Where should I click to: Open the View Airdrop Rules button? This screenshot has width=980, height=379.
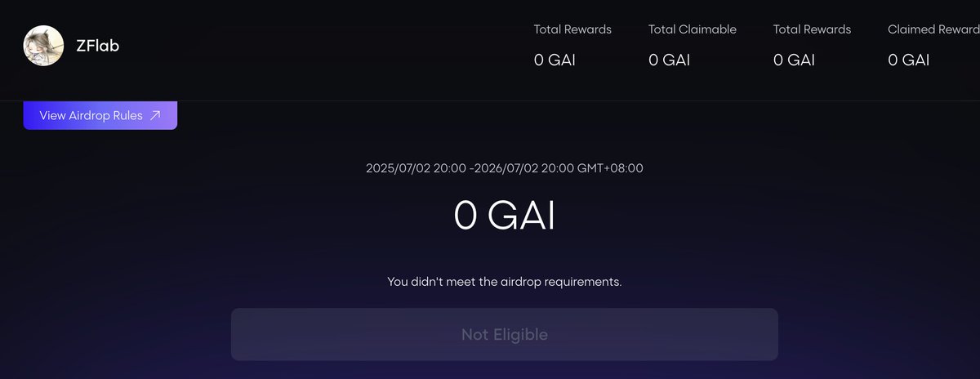point(100,115)
